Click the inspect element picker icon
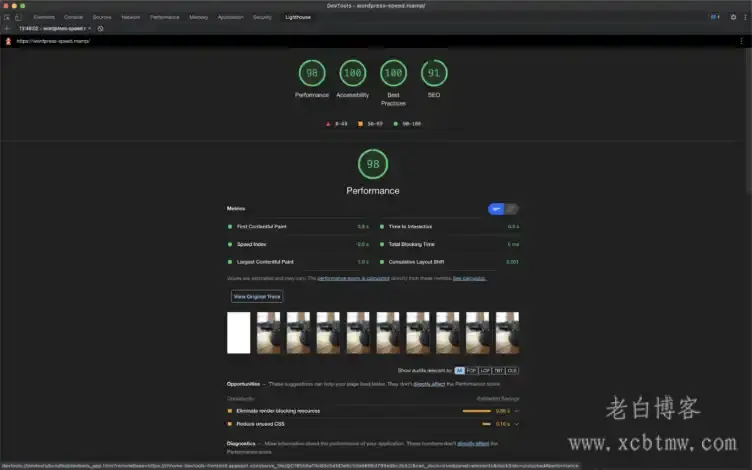The height and width of the screenshot is (470, 752). [x=7, y=17]
